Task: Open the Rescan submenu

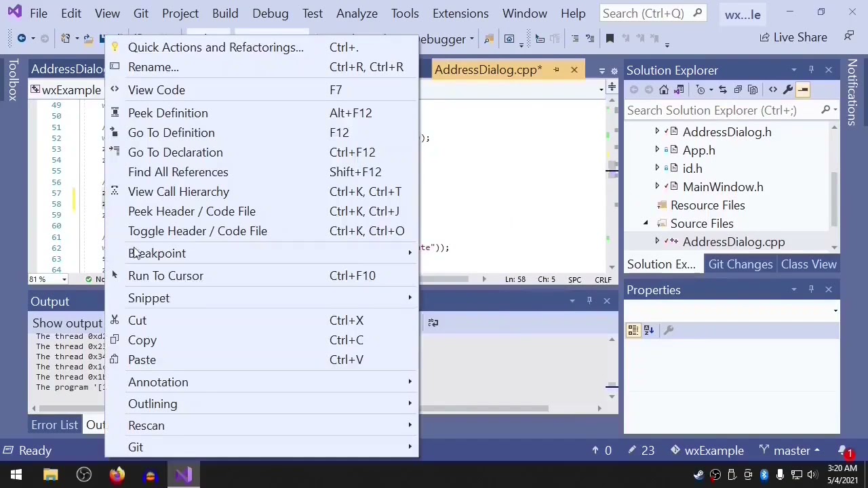Action: pyautogui.click(x=262, y=426)
